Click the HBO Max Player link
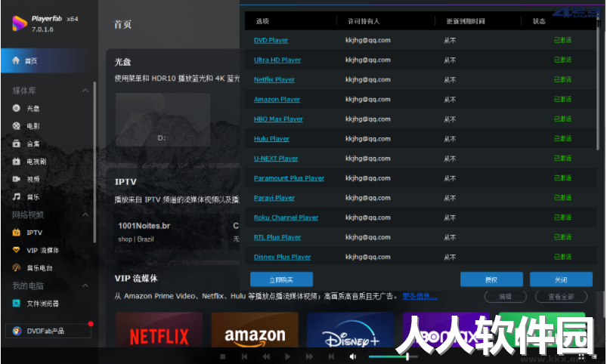Viewport: 607px width, 364px height. pyautogui.click(x=278, y=119)
